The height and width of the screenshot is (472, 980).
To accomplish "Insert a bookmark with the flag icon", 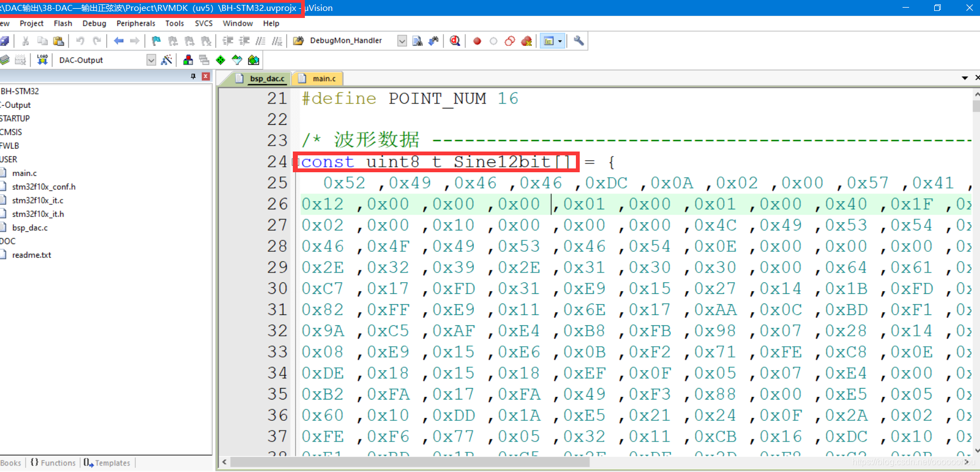I will (157, 41).
